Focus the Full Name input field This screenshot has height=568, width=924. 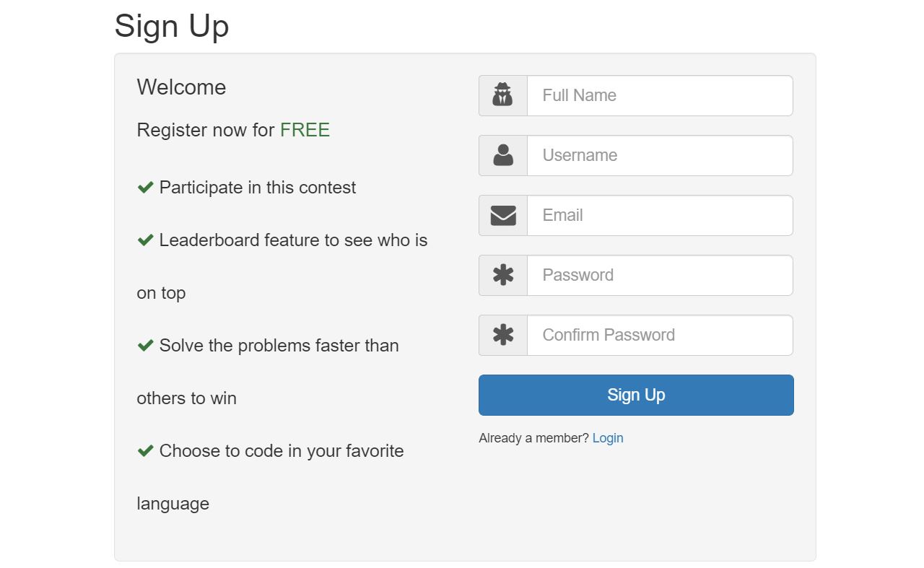(659, 95)
